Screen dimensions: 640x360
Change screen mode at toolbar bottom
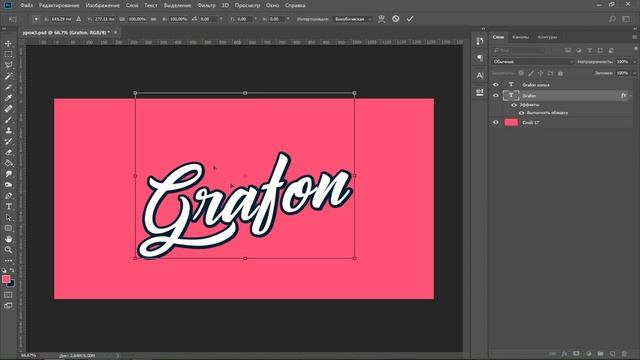pos(8,305)
